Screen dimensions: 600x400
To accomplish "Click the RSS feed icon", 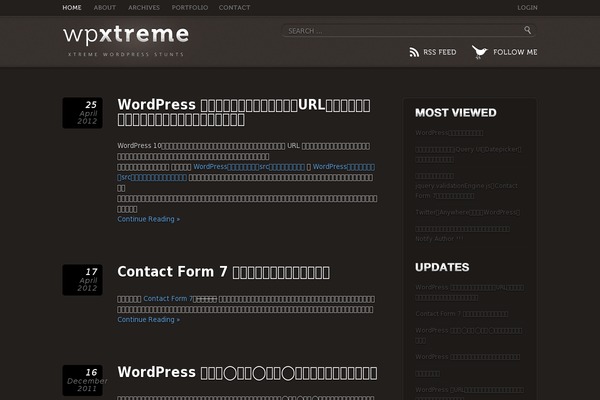I will pyautogui.click(x=414, y=52).
